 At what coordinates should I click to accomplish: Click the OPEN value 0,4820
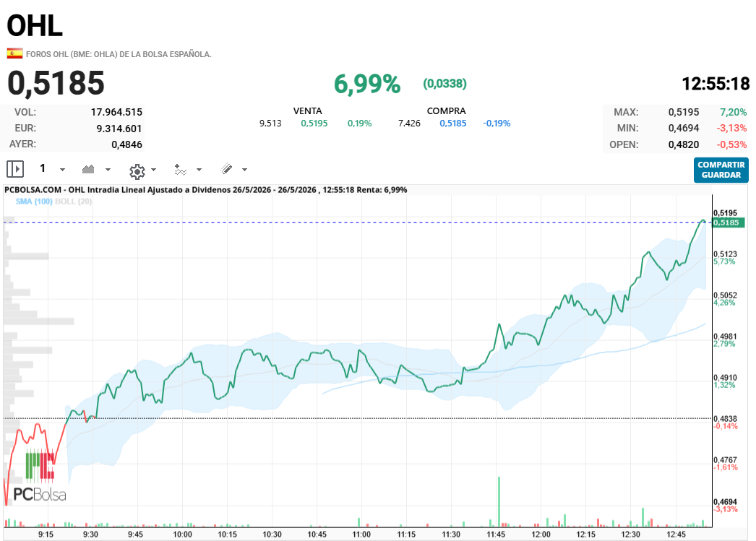(684, 144)
